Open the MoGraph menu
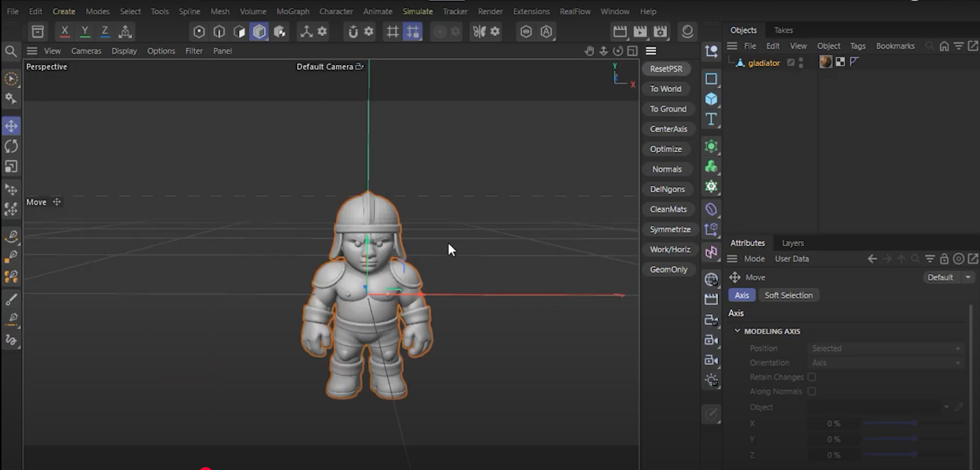This screenshot has height=470, width=980. pos(293,11)
